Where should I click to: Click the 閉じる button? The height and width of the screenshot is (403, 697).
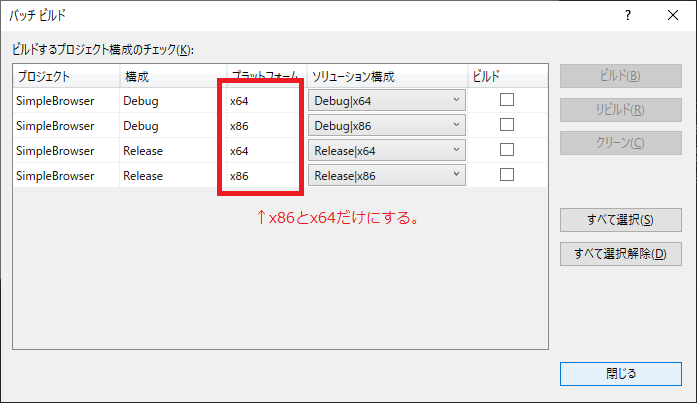tap(621, 374)
